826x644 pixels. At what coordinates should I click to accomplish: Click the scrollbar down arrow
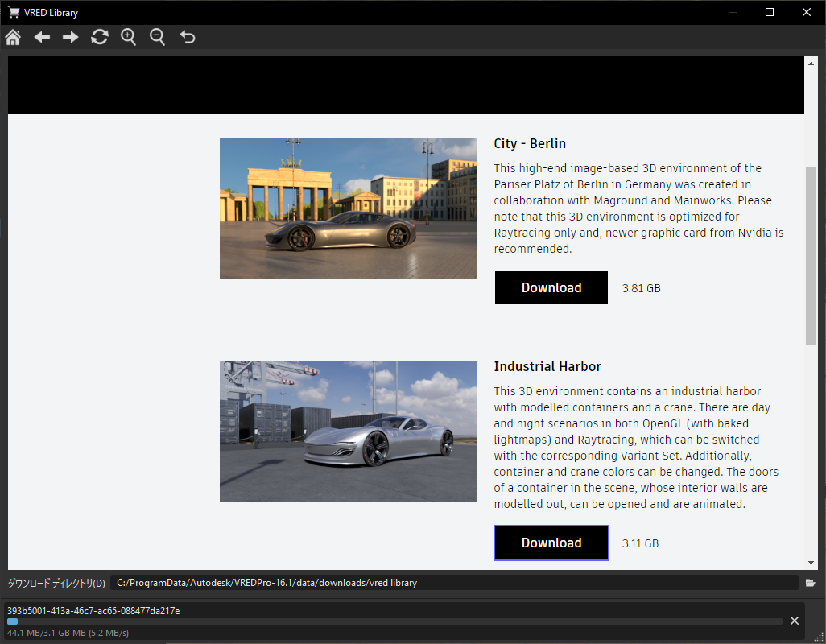[x=811, y=563]
